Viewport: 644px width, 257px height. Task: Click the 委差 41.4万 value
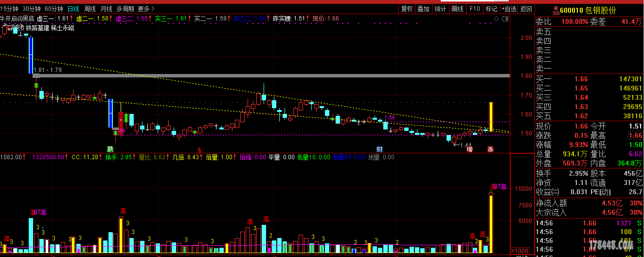pos(631,22)
